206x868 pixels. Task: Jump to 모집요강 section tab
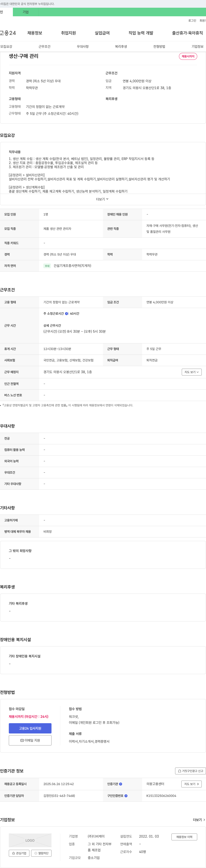(6, 46)
